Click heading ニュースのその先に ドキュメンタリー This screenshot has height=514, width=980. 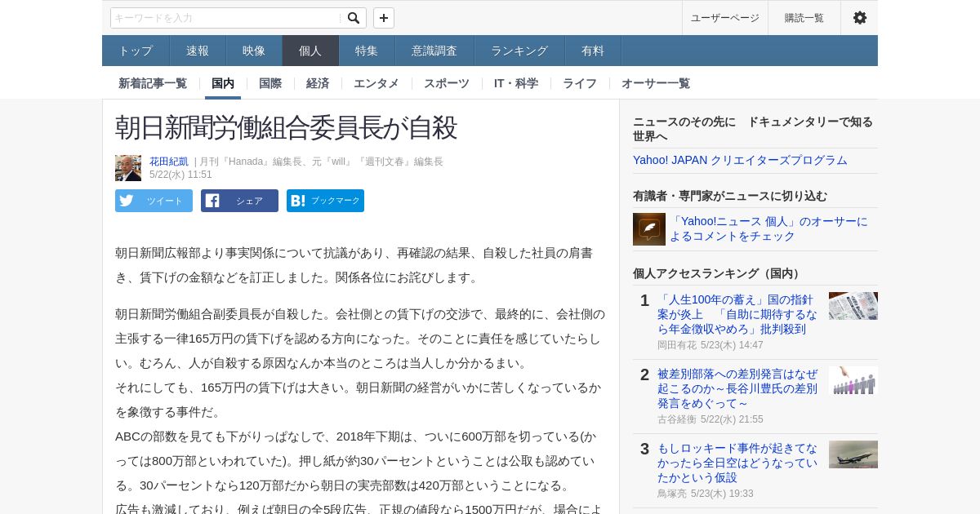point(753,129)
